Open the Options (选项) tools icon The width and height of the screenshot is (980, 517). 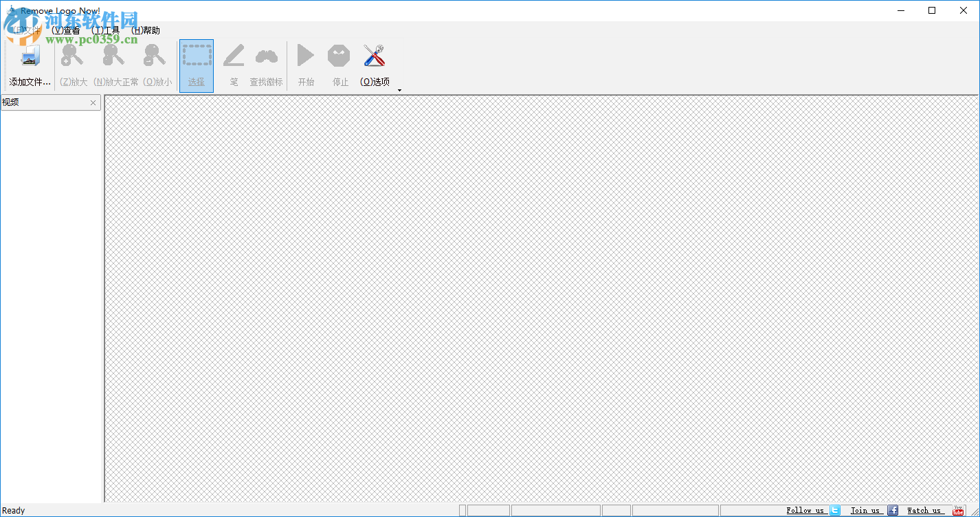[375, 56]
